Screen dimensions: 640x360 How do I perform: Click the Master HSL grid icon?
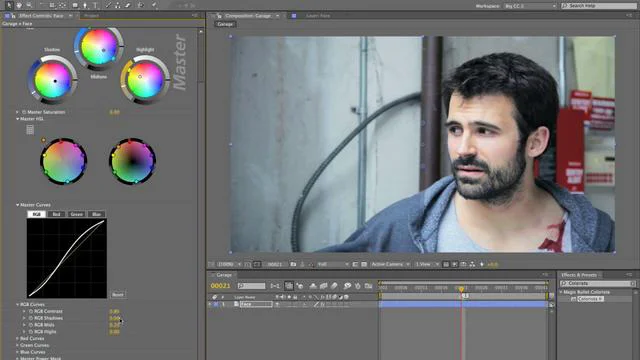click(30, 130)
